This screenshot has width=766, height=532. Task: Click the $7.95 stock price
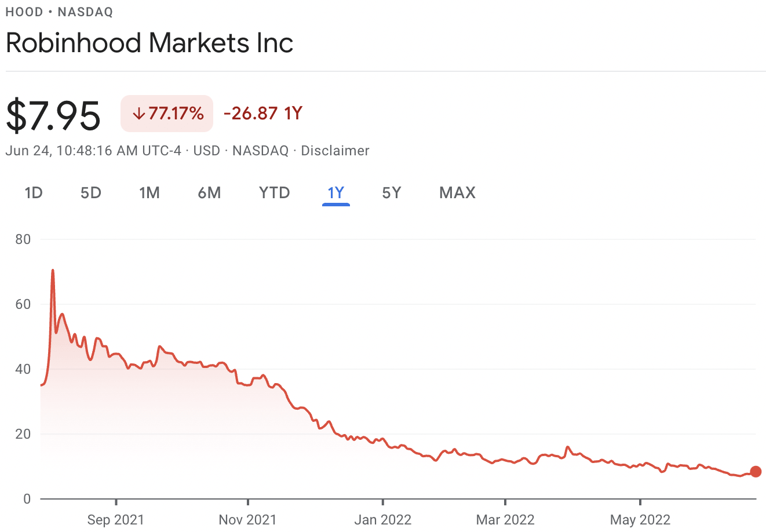(x=53, y=114)
